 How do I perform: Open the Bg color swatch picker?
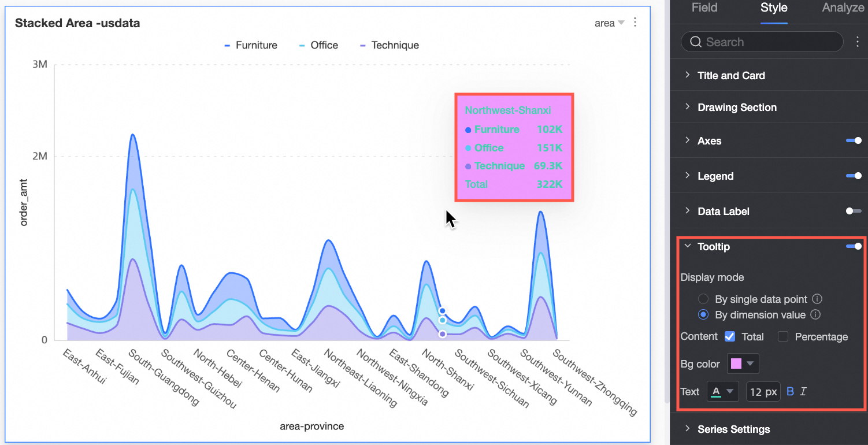743,364
